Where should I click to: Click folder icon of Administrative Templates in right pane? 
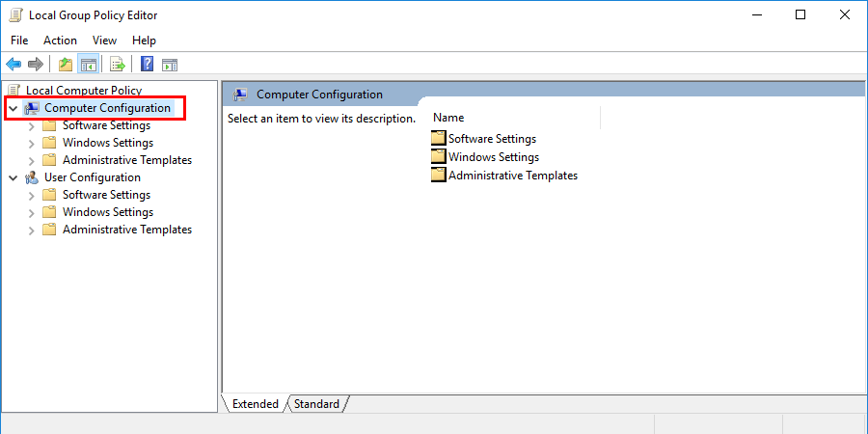click(x=439, y=175)
